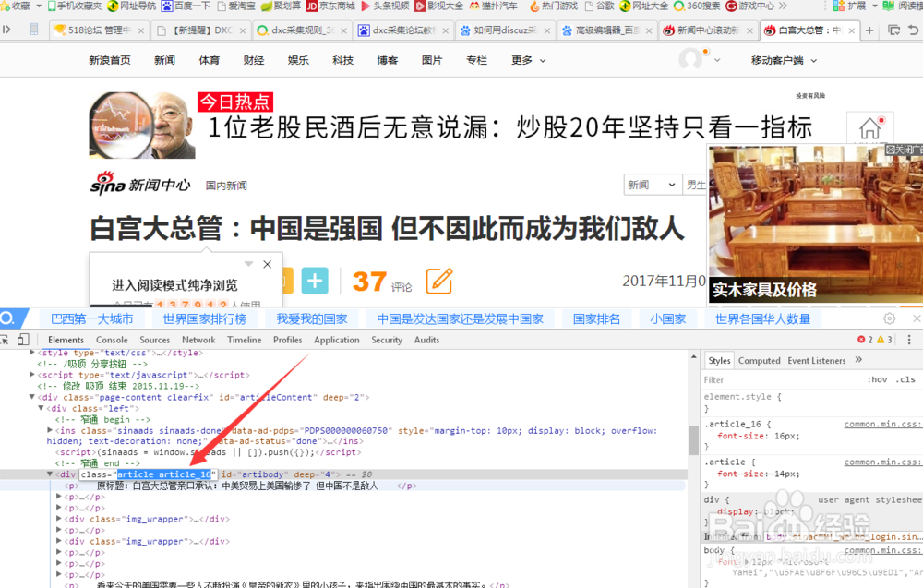This screenshot has height=588, width=923.
Task: Click the phone icon left of tabs
Action: [x=34, y=30]
